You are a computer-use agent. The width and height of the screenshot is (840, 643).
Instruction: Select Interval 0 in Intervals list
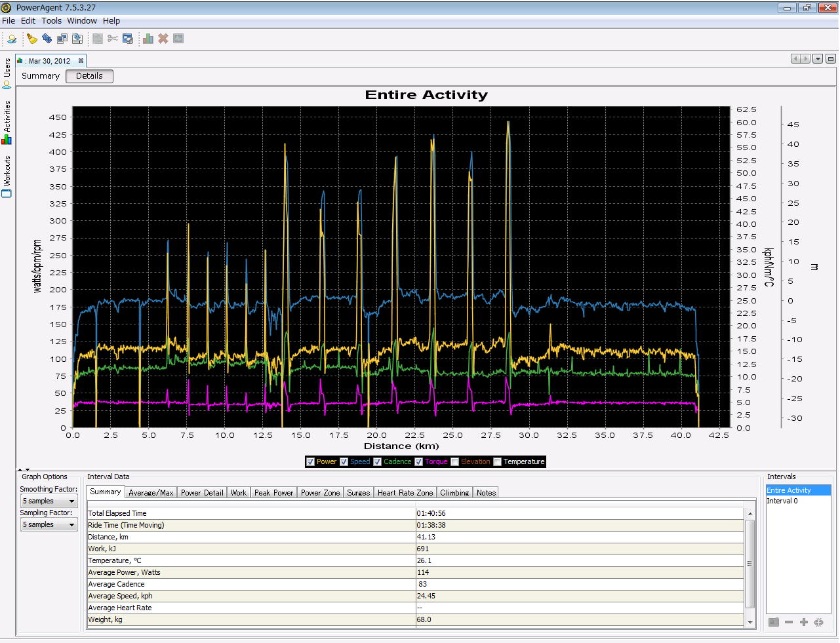(x=798, y=501)
